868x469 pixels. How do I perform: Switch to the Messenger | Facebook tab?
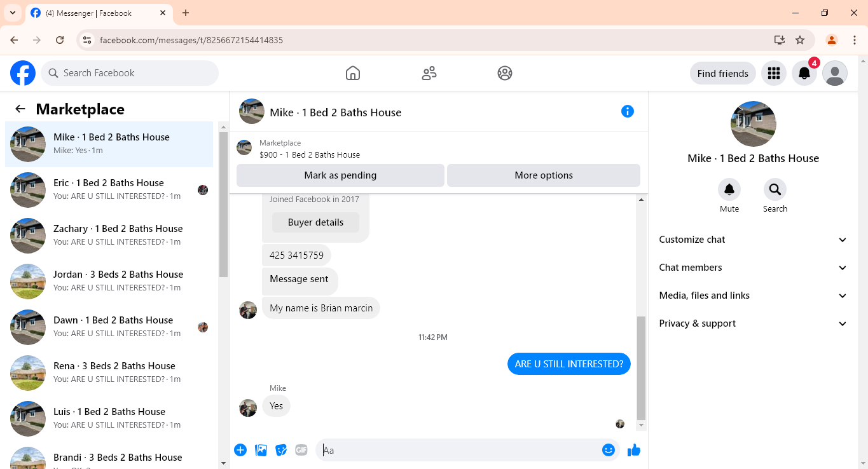click(x=99, y=13)
